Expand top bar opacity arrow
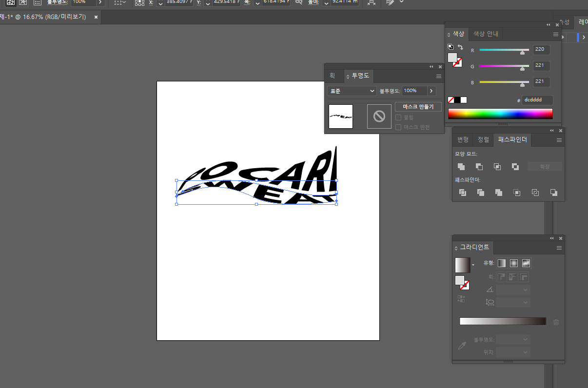 point(100,2)
